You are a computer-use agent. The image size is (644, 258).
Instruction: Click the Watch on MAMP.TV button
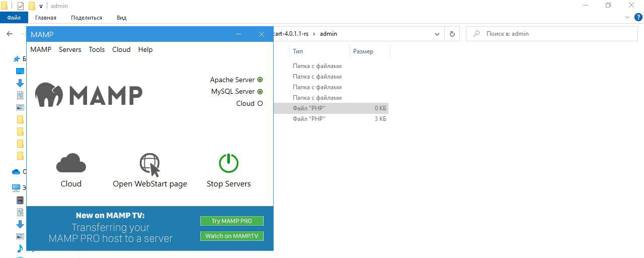pos(231,236)
